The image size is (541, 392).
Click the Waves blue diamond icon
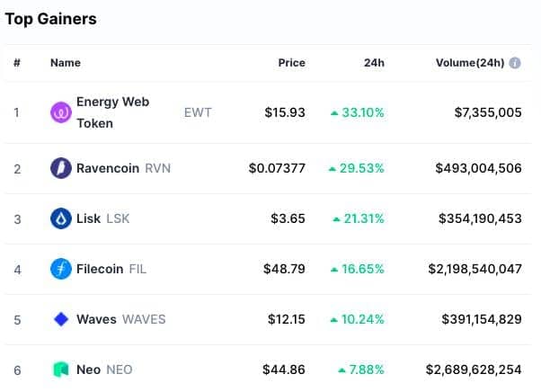point(61,319)
